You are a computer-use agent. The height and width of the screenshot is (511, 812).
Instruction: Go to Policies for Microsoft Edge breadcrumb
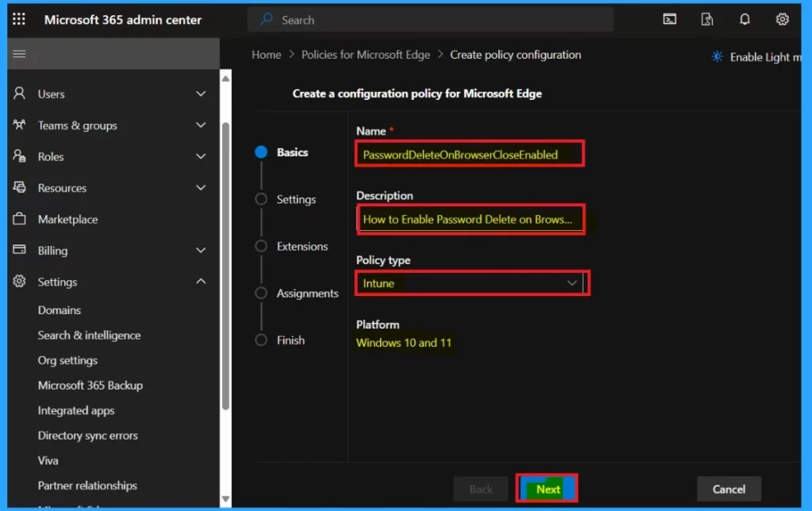[366, 55]
